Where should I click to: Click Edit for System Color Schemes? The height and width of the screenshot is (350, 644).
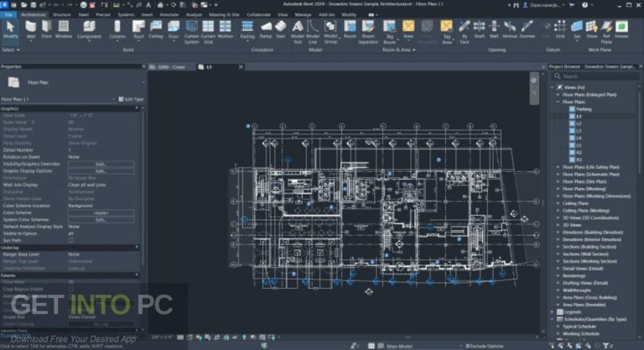[x=101, y=220]
